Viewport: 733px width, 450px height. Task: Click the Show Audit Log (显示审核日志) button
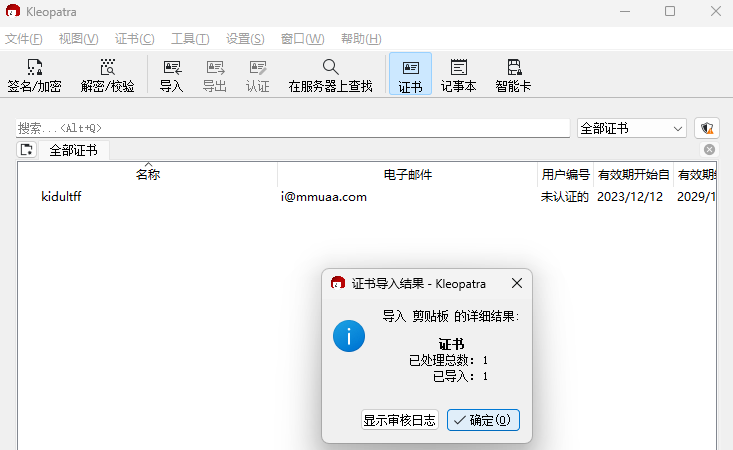tap(400, 420)
